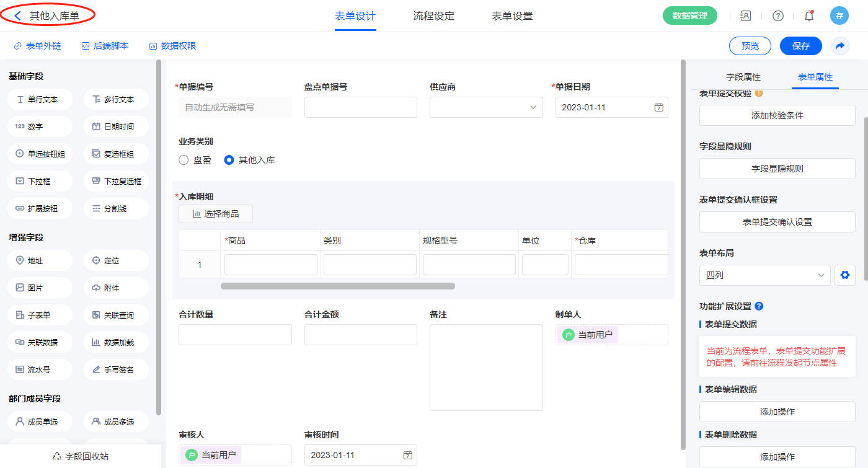Click the contacts book icon in header
This screenshot has height=468, width=868.
746,16
